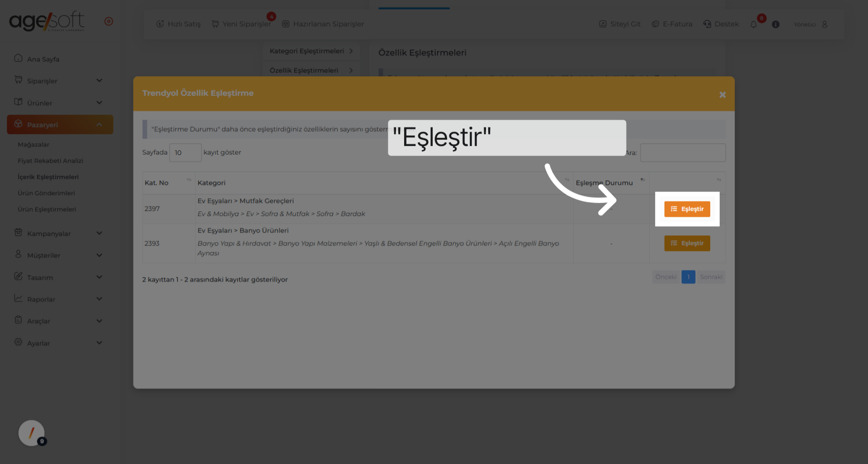This screenshot has width=868, height=464.
Task: Click the red target icon beside the logo
Action: click(108, 21)
